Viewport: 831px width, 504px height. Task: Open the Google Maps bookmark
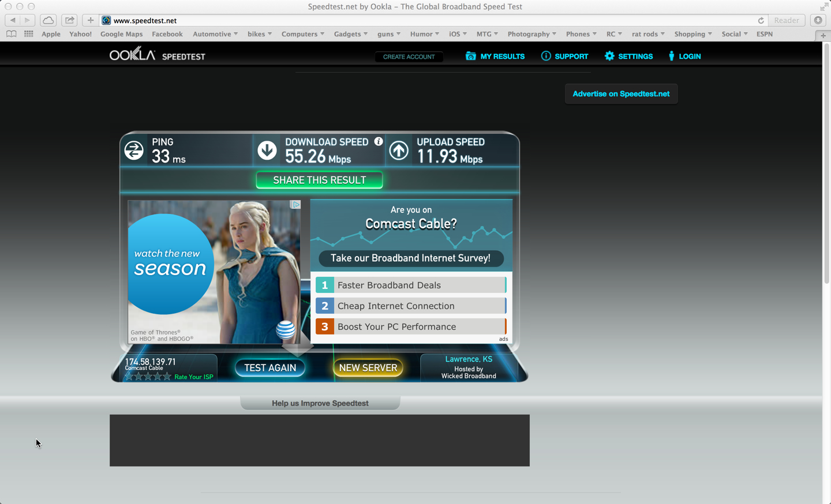tap(121, 34)
